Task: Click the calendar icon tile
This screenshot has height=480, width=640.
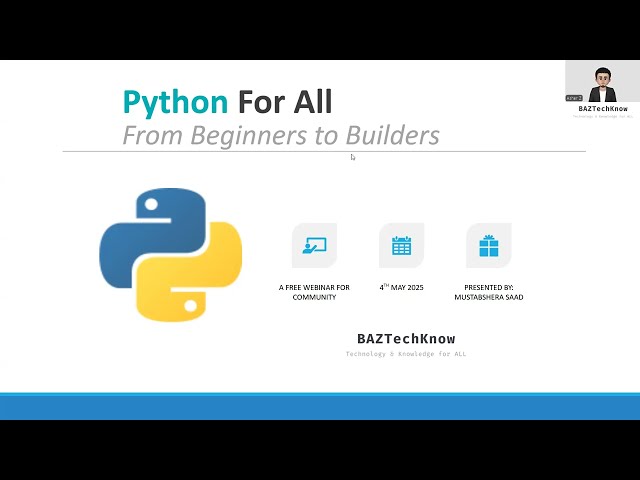Action: (x=402, y=245)
